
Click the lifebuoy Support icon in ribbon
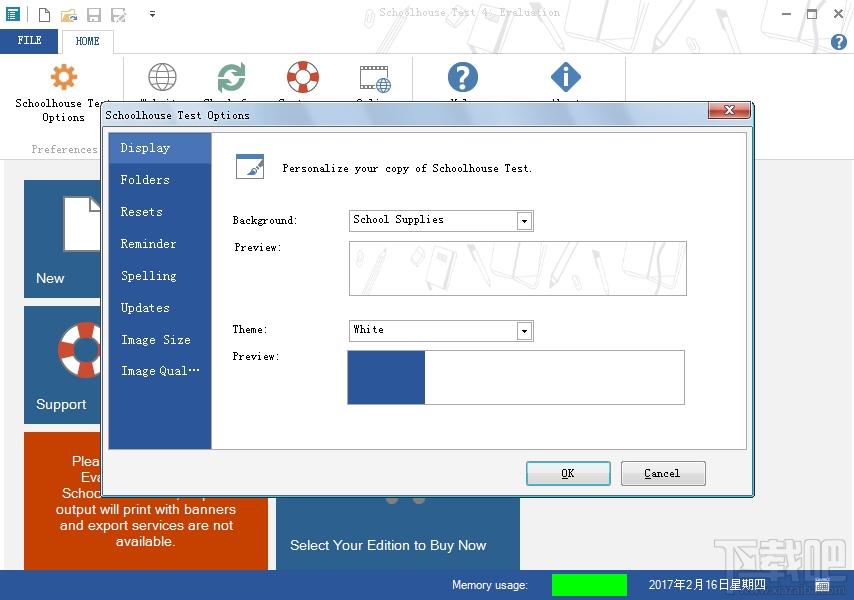click(x=303, y=77)
